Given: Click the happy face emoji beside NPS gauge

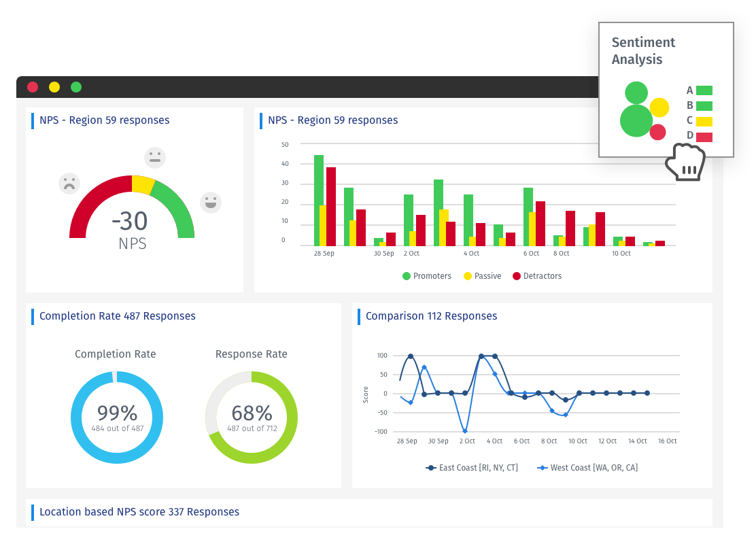Looking at the screenshot, I should pyautogui.click(x=211, y=202).
